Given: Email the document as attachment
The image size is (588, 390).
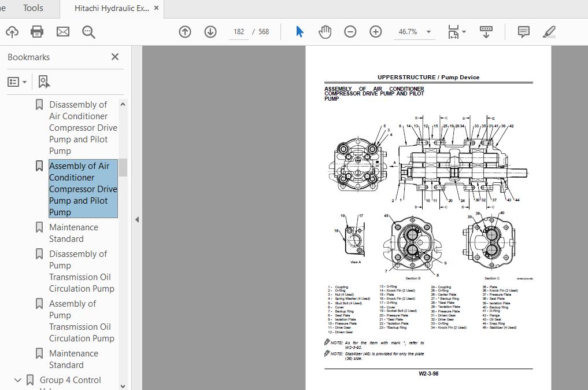Looking at the screenshot, I should pyautogui.click(x=62, y=32).
